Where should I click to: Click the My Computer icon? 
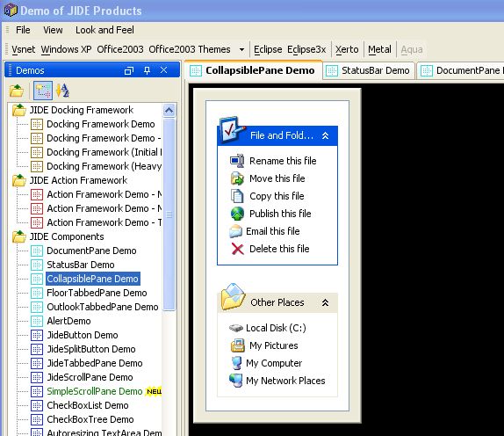pos(236,363)
